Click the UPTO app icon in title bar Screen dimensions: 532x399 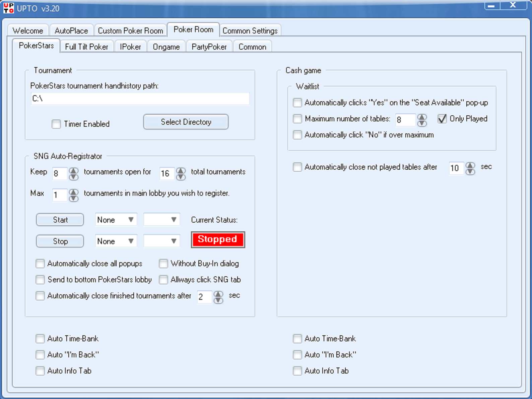[8, 8]
